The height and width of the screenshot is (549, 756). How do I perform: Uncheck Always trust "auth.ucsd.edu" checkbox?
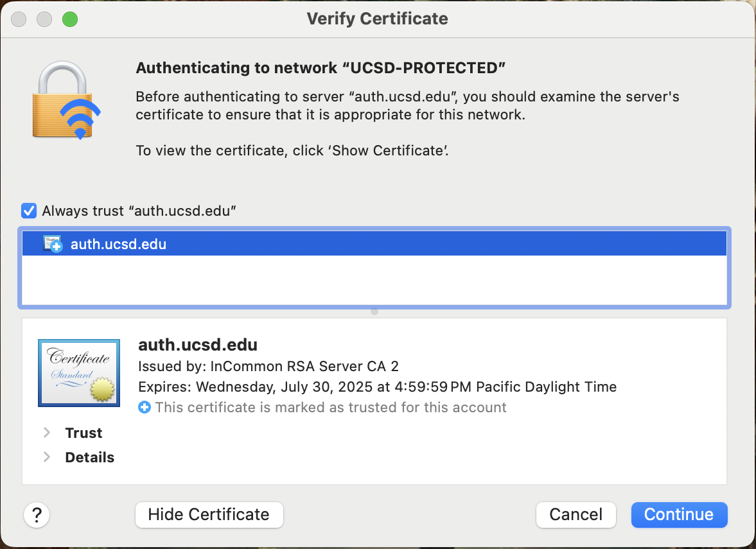[x=29, y=211]
